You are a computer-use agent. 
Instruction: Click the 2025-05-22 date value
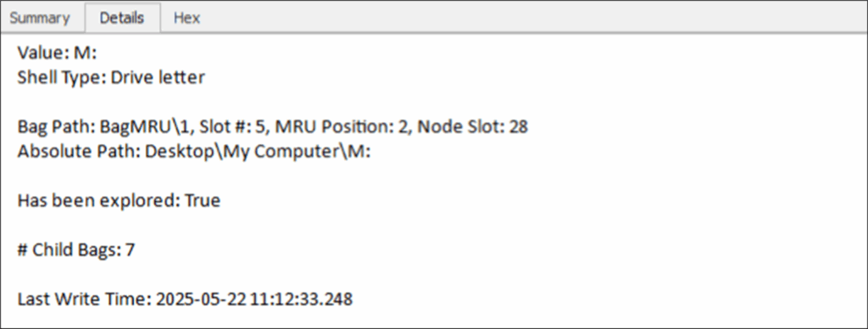point(200,299)
